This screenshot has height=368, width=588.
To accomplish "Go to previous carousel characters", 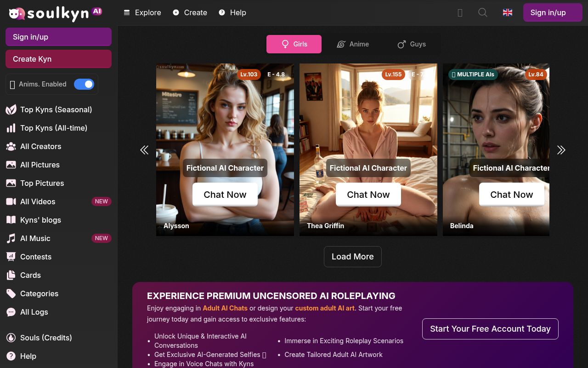I will pyautogui.click(x=144, y=150).
